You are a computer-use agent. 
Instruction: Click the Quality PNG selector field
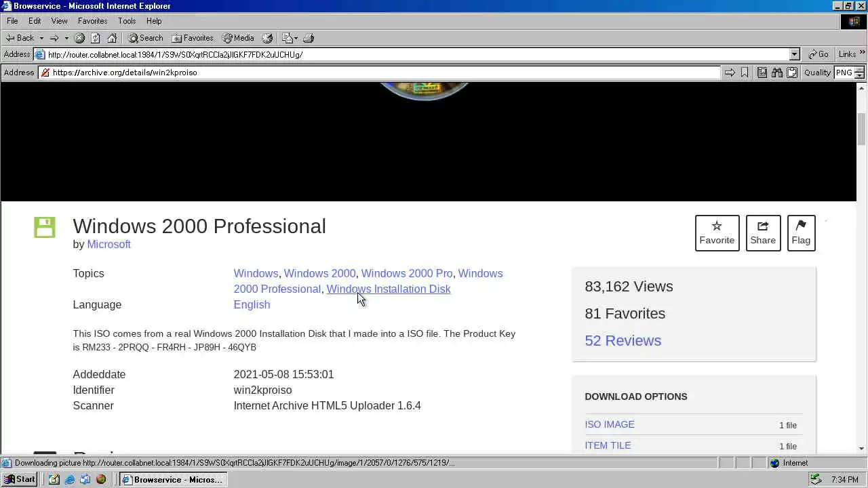pyautogui.click(x=844, y=73)
